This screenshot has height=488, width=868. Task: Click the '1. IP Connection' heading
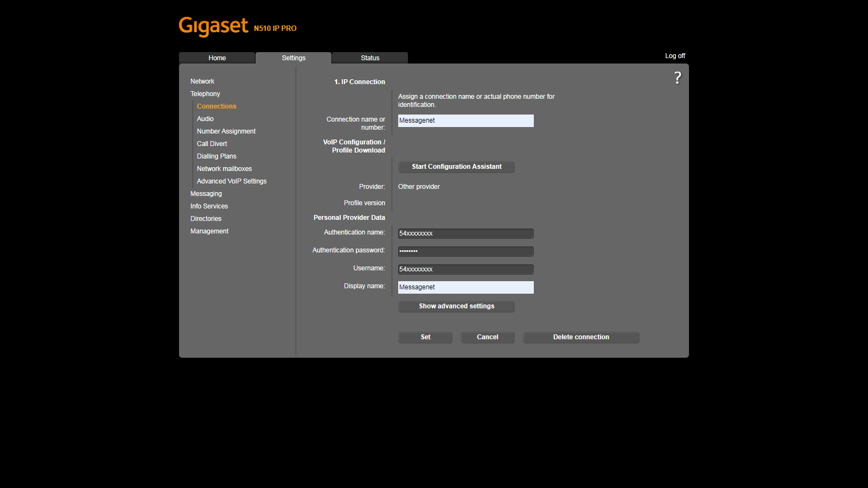[x=360, y=82]
